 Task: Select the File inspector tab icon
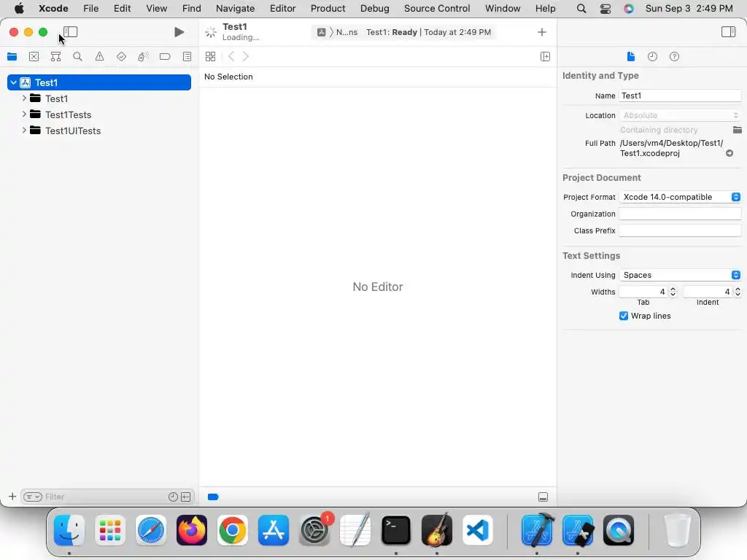tap(631, 57)
